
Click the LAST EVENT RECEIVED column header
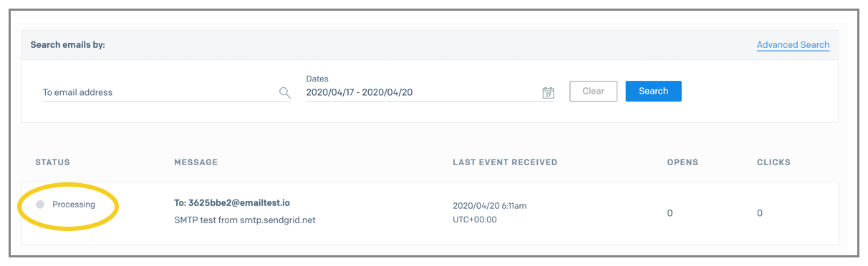(x=505, y=162)
